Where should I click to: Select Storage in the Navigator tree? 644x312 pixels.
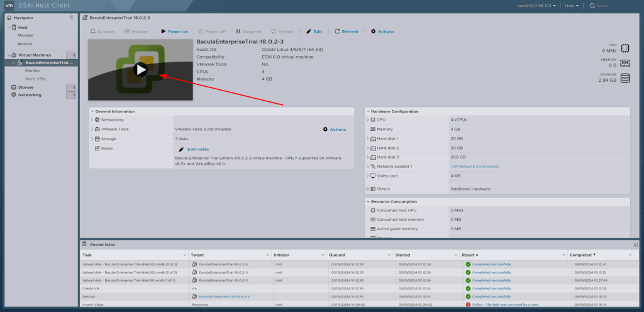tap(26, 87)
